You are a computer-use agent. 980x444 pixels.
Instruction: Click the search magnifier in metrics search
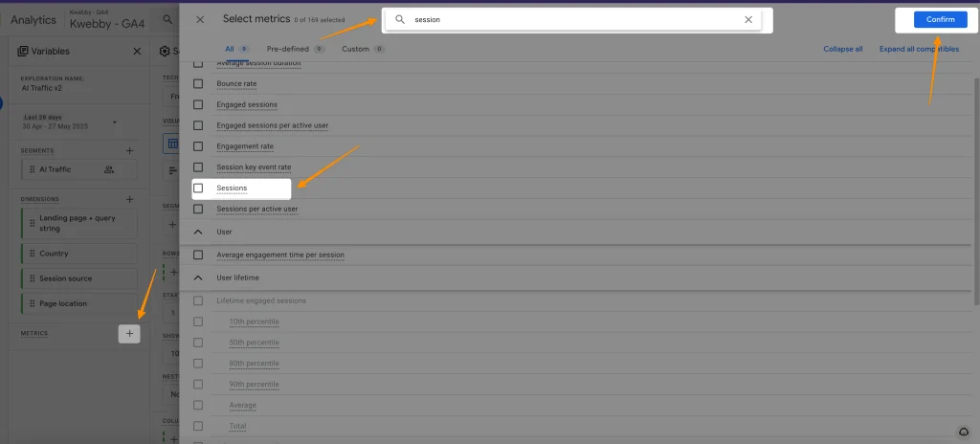(x=401, y=19)
